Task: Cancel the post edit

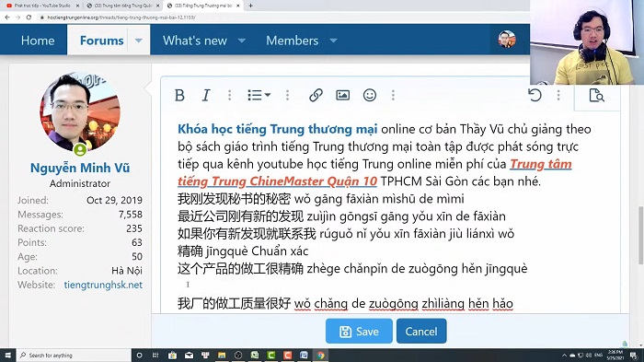Action: tap(421, 332)
